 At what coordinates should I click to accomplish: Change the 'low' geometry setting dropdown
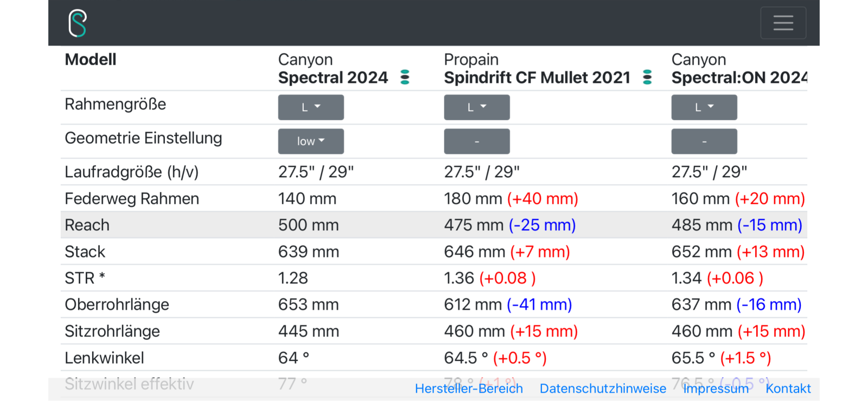coord(311,141)
